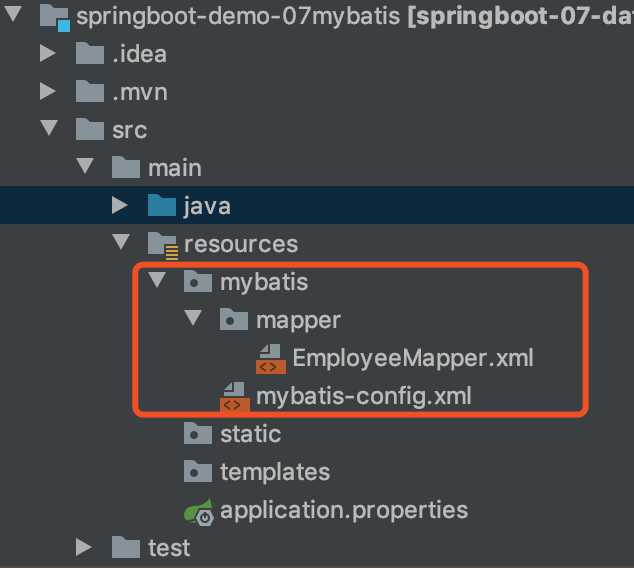Select the main row label
The height and width of the screenshot is (568, 634).
(x=175, y=167)
